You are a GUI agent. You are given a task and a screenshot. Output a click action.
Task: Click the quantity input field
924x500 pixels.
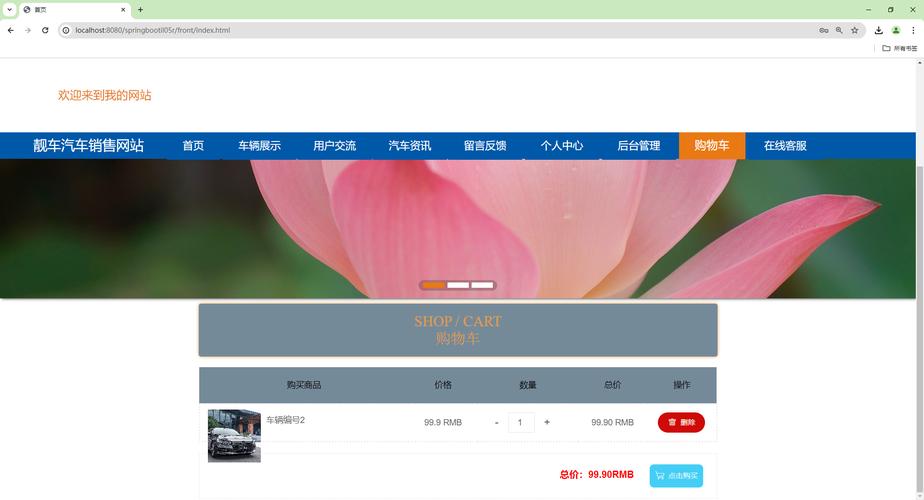521,422
